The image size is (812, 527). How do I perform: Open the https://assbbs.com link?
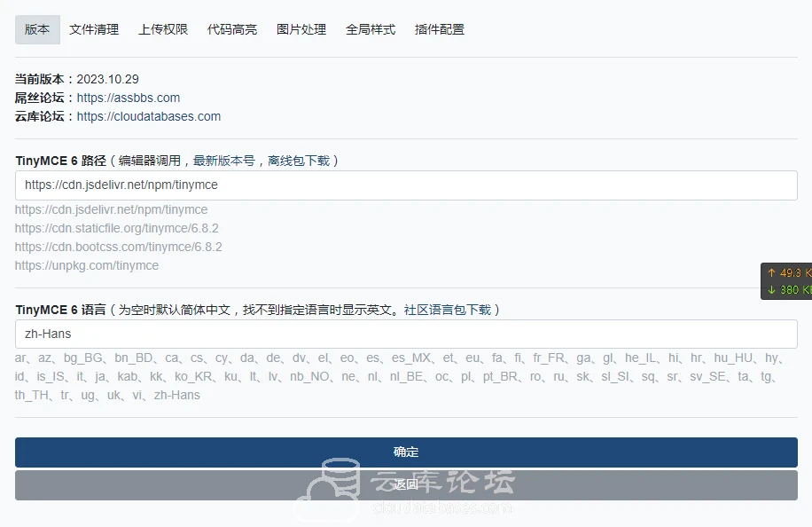(x=129, y=98)
